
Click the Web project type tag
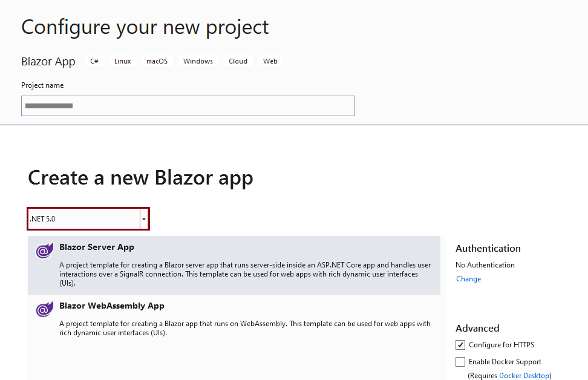[270, 61]
